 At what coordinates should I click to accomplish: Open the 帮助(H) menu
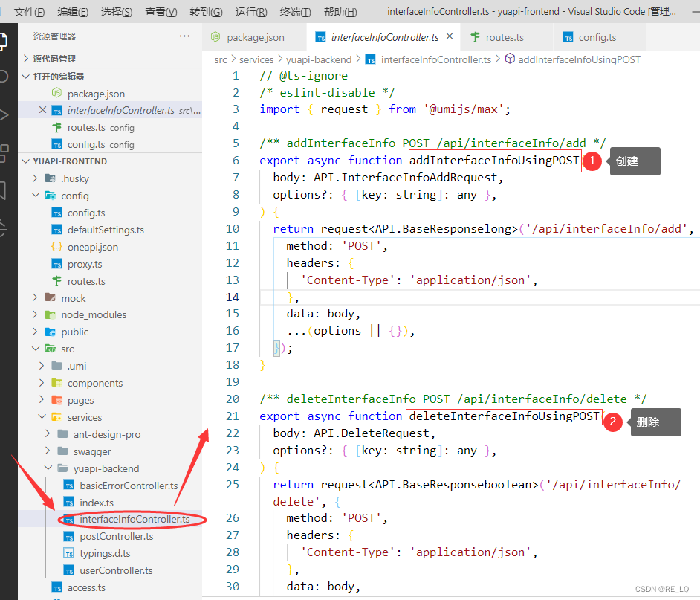tap(340, 12)
